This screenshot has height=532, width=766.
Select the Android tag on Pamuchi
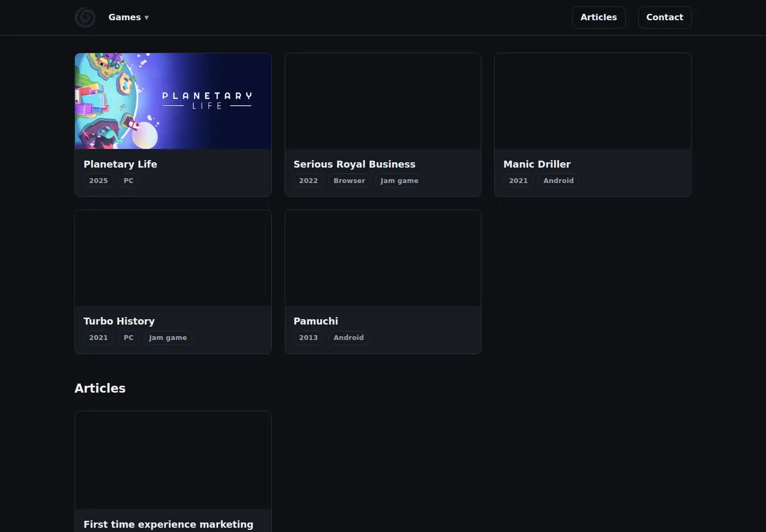[x=348, y=338]
